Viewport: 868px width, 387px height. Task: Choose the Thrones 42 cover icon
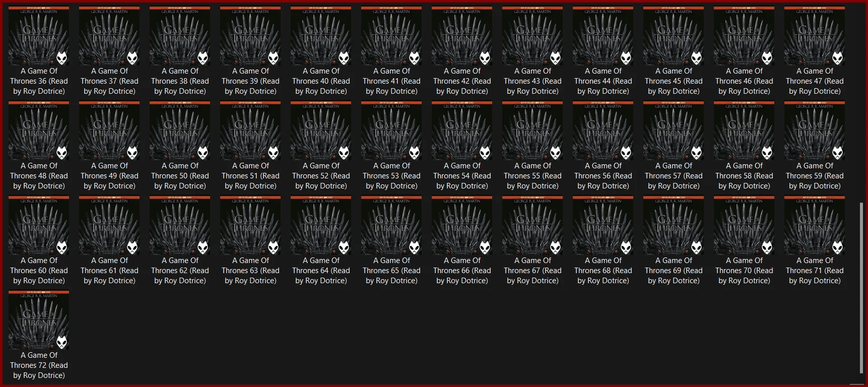click(x=462, y=36)
